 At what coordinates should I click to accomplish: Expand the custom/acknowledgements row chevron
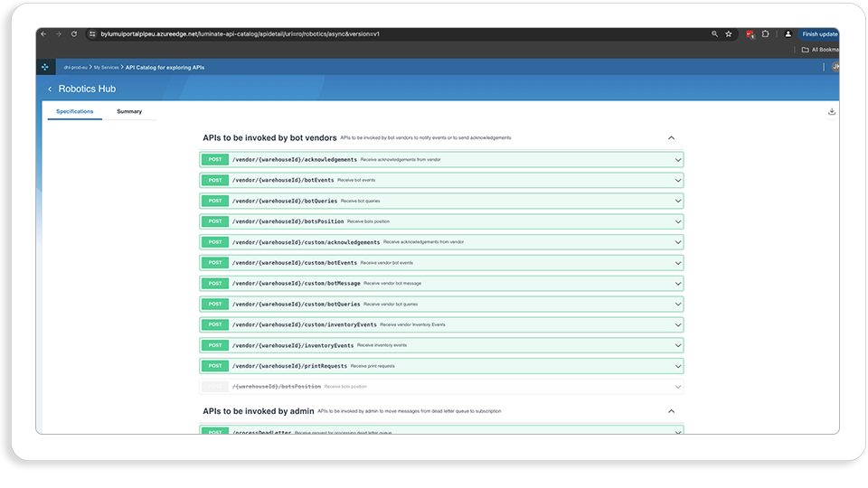coord(677,242)
